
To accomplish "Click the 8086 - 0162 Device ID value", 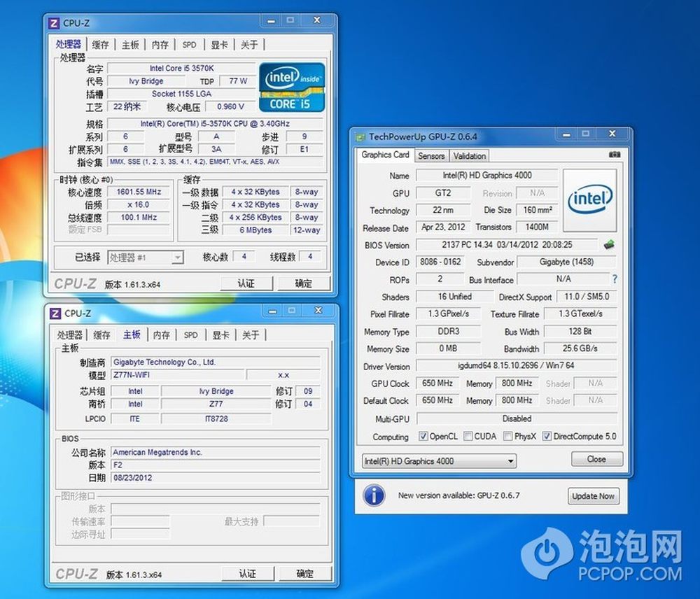I will (x=440, y=262).
